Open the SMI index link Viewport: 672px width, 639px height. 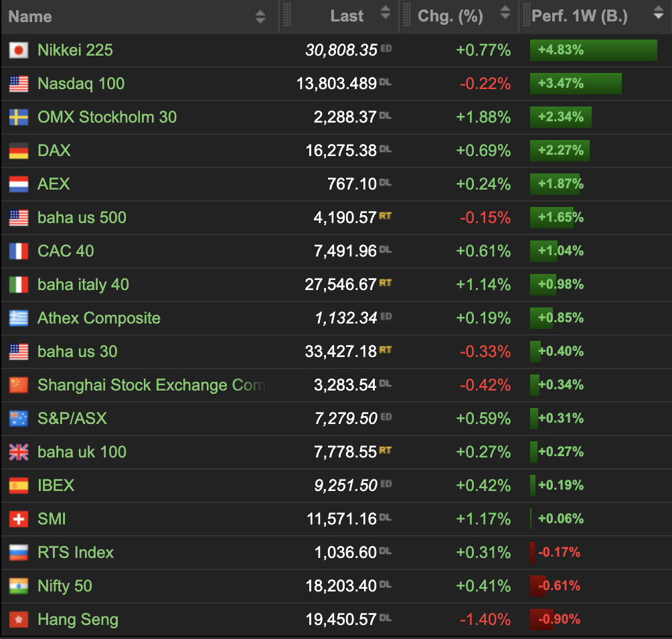click(52, 519)
